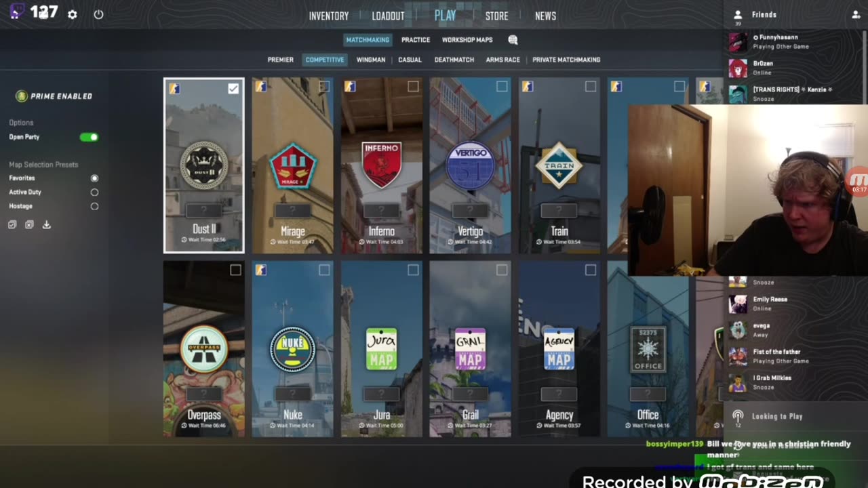Click the Nuke radiation emblem

click(293, 350)
